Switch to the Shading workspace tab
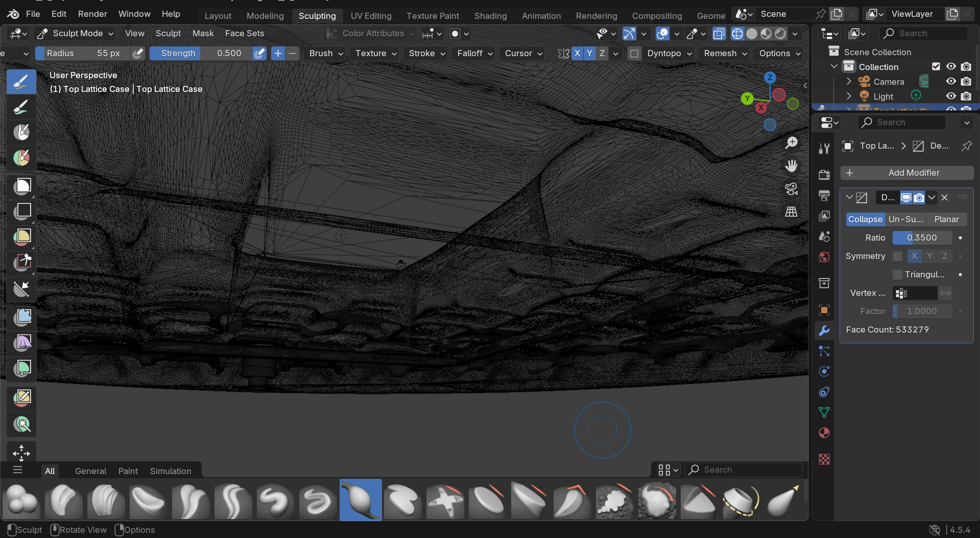 tap(490, 16)
